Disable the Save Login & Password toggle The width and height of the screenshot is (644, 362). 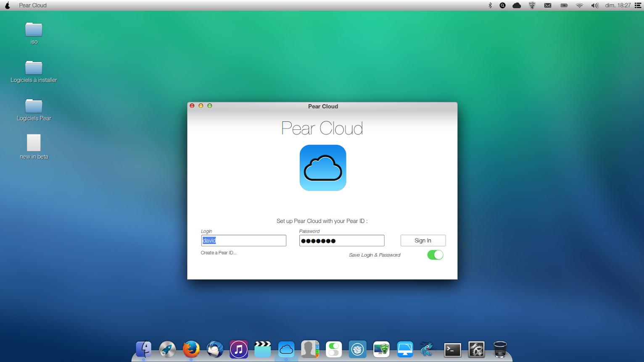tap(435, 254)
